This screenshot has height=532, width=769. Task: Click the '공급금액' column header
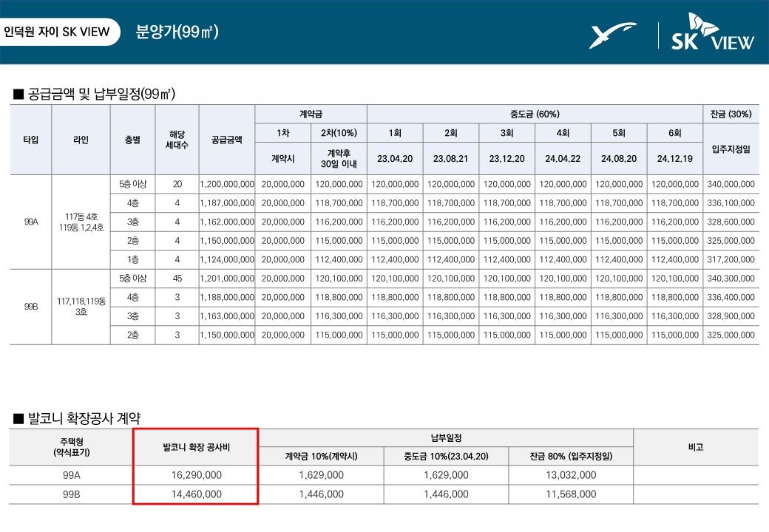(226, 140)
